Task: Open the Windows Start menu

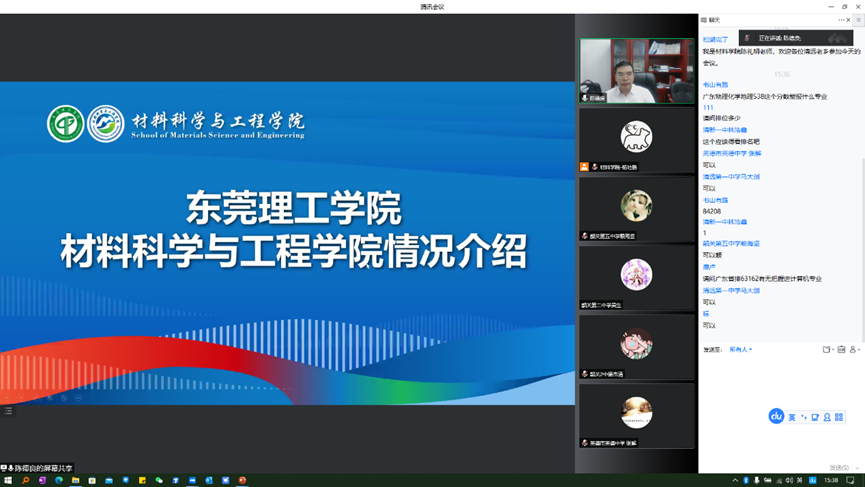Action: [x=8, y=480]
